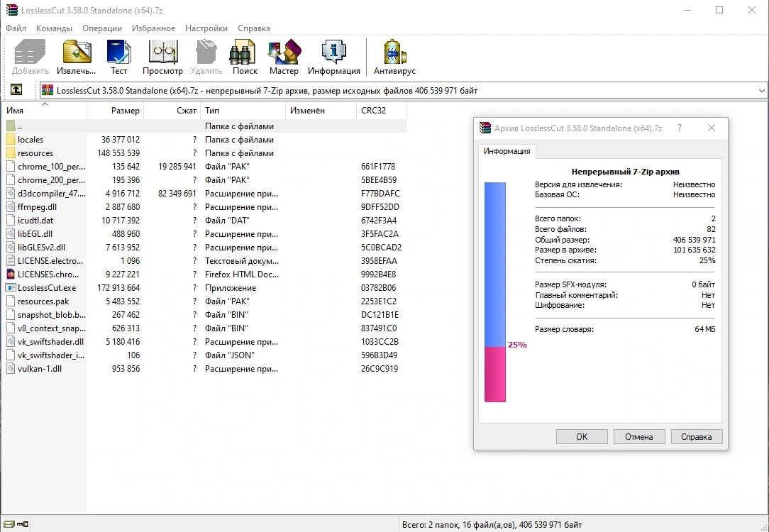Select the resources folder entry
The image size is (769, 532).
(x=35, y=153)
